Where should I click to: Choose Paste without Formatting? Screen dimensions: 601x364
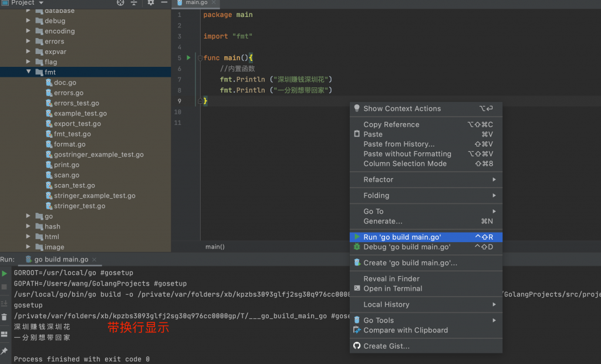pyautogui.click(x=426, y=154)
